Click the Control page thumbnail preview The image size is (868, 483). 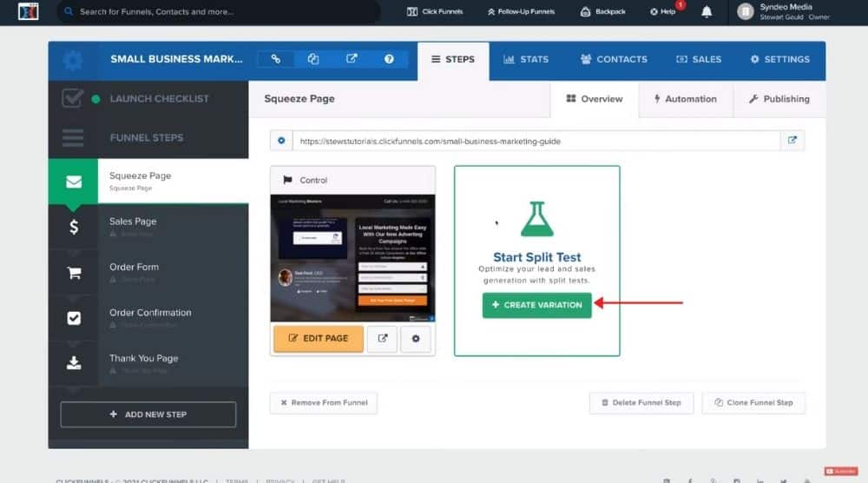pos(352,257)
